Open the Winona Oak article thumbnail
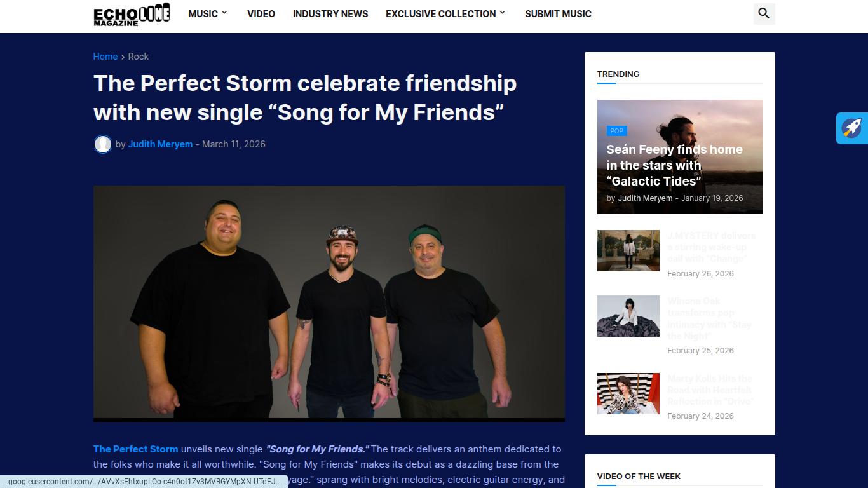The image size is (868, 488). pos(628,316)
